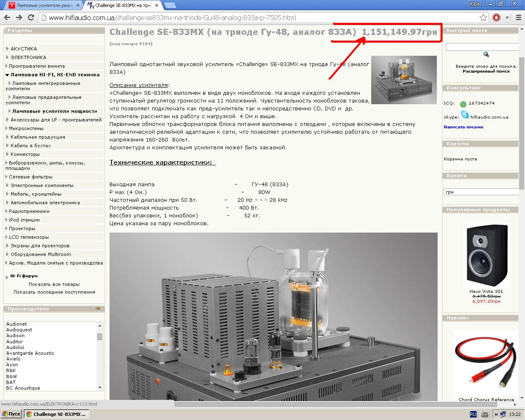Open the keyboard tray icon in the taskbar
Image resolution: width=525 pixels, height=420 pixels.
[484, 414]
